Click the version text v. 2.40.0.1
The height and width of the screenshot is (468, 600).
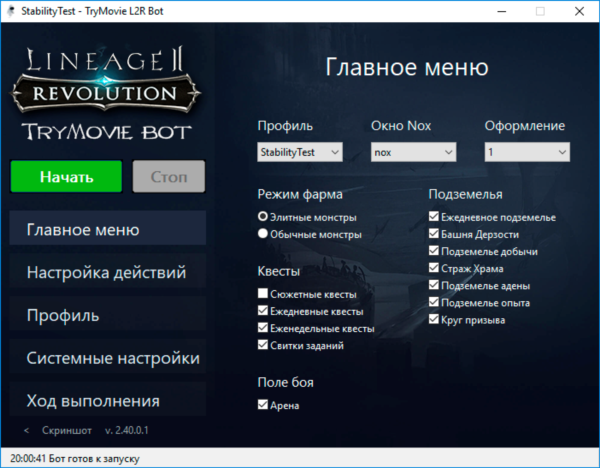[x=127, y=430]
